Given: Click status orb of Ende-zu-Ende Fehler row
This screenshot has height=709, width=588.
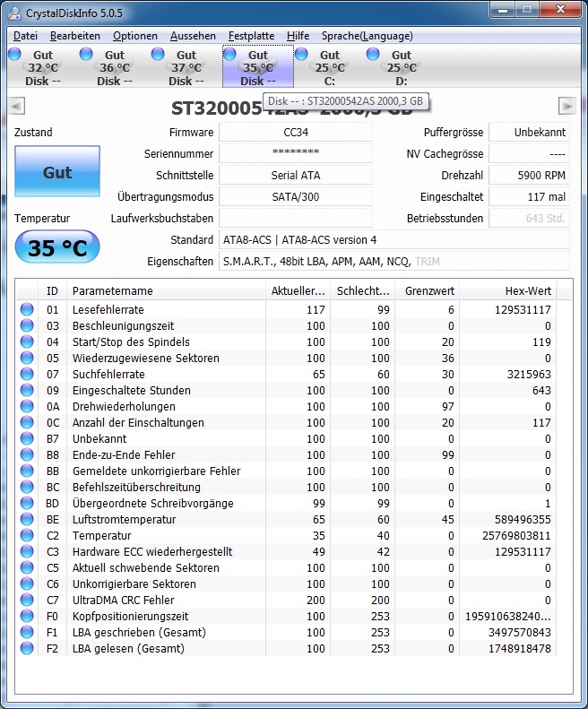Looking at the screenshot, I should (27, 454).
